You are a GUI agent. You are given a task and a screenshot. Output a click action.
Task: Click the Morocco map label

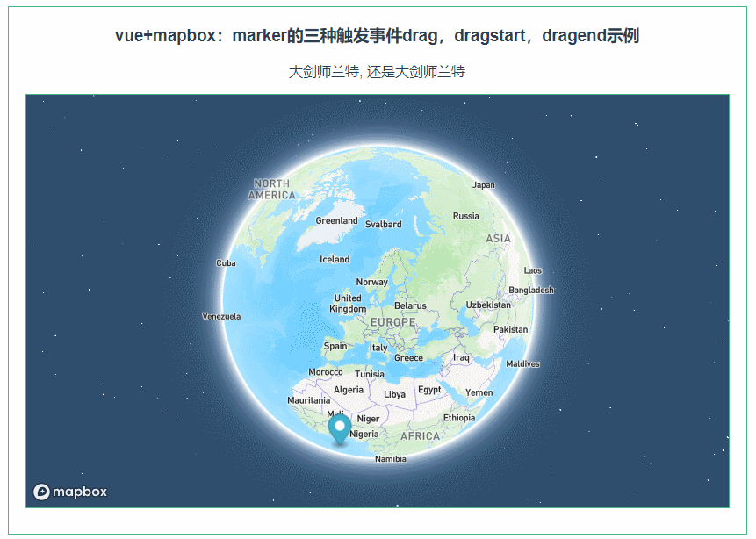[x=326, y=372]
